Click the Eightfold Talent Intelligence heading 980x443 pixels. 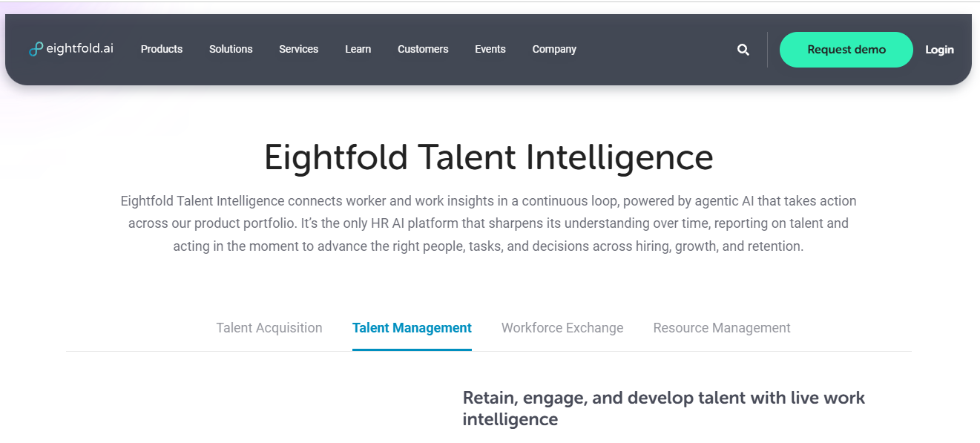click(x=489, y=157)
